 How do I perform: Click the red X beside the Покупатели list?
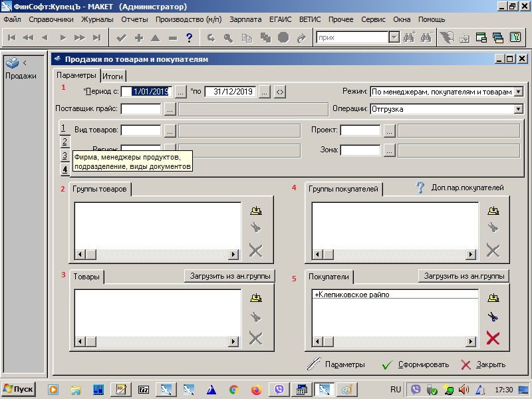[493, 338]
